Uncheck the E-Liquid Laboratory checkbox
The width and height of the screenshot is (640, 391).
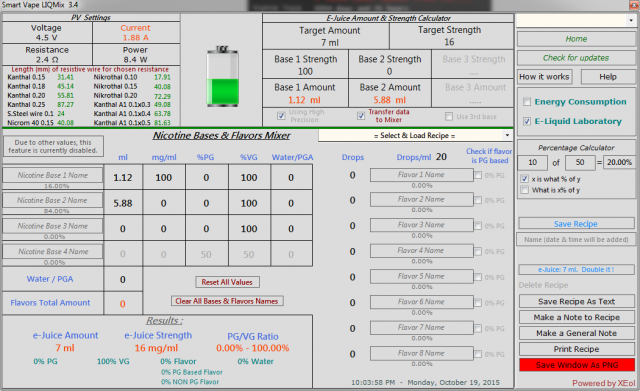[x=527, y=121]
